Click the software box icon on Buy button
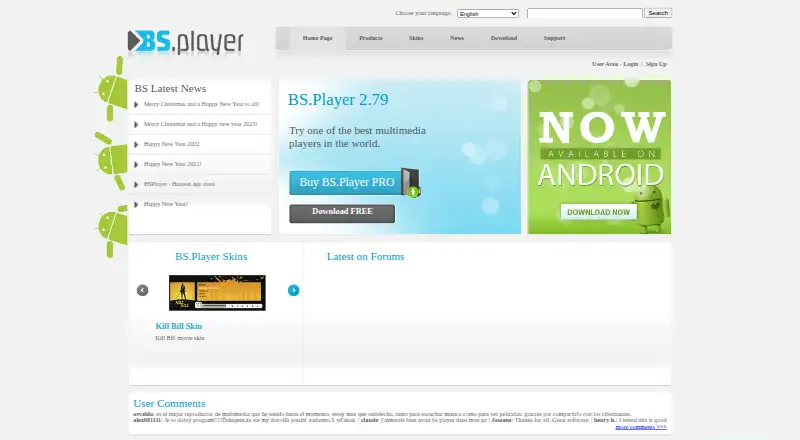Screen dimensions: 800x440 click(x=411, y=182)
